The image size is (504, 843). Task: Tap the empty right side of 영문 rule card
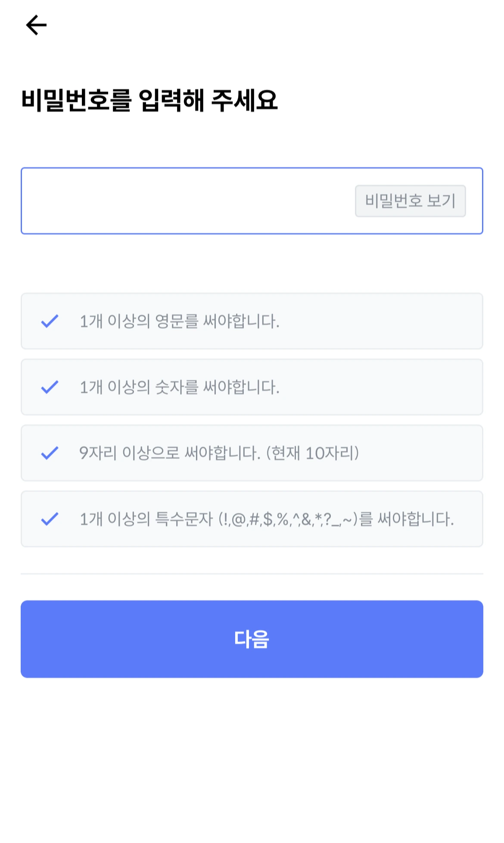point(388,321)
